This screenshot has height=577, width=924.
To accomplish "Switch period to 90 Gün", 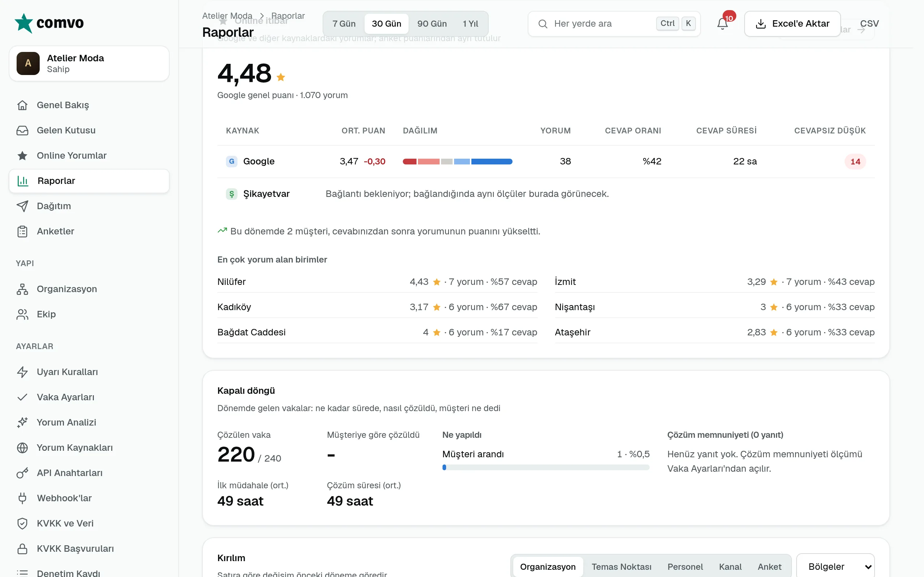I will [x=432, y=24].
